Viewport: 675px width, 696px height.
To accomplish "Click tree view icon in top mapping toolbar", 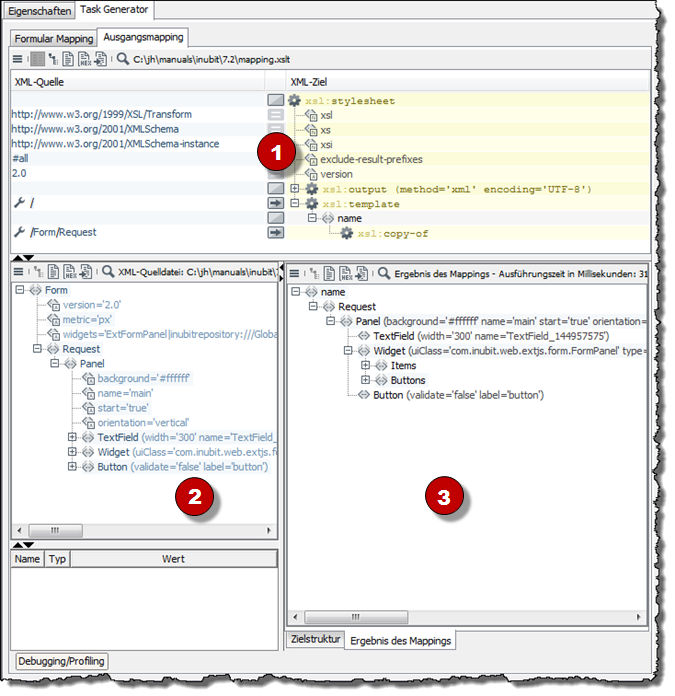I will (53, 59).
